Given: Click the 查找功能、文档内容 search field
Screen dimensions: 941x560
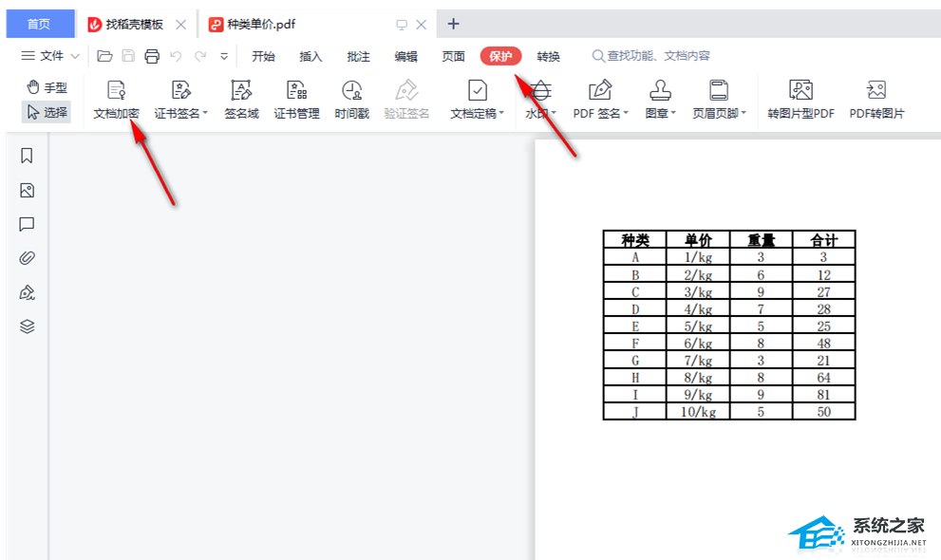Looking at the screenshot, I should click(x=650, y=56).
